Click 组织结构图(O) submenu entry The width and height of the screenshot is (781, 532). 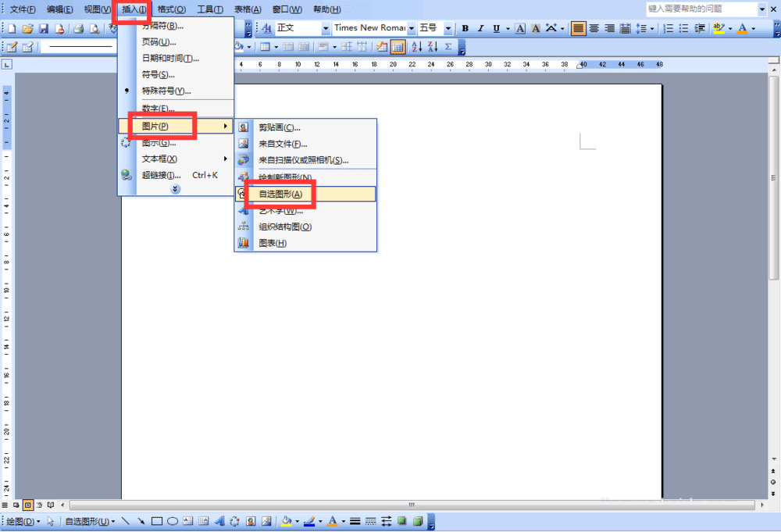tap(305, 227)
